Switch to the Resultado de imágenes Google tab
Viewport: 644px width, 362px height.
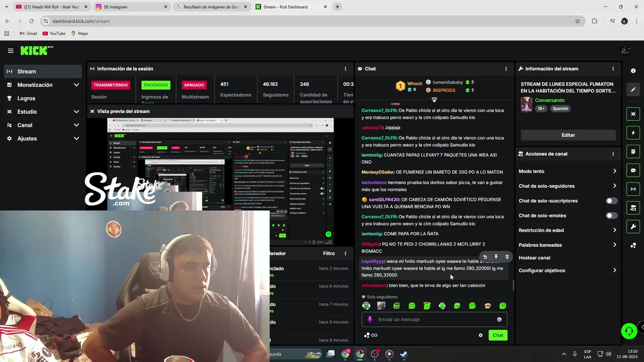(211, 7)
